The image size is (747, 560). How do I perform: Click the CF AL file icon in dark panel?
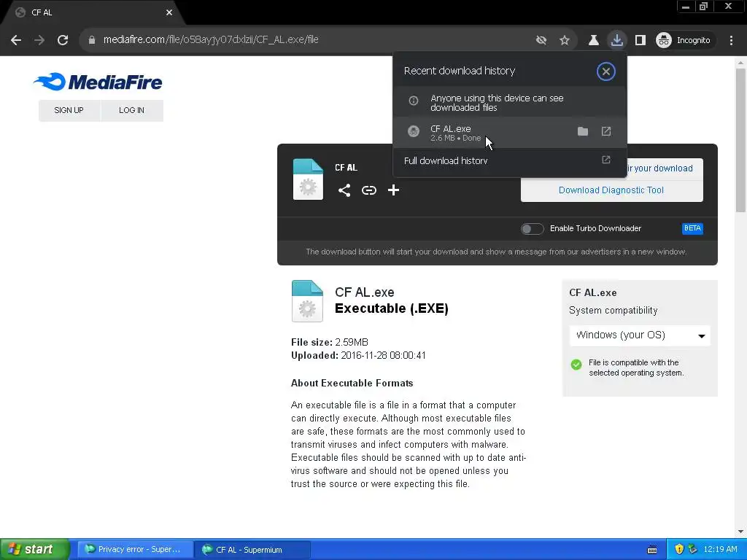(x=308, y=179)
